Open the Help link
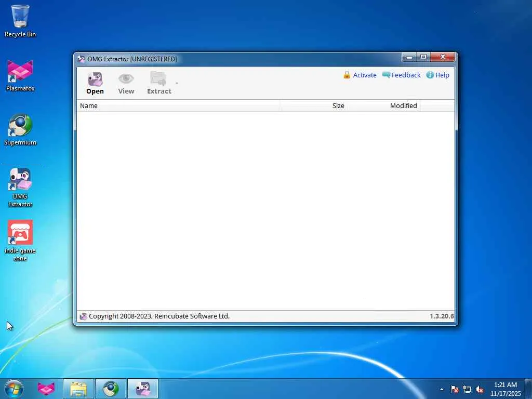 [442, 75]
